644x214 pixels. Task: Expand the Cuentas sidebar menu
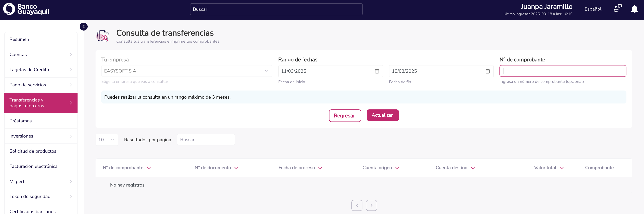tap(41, 54)
